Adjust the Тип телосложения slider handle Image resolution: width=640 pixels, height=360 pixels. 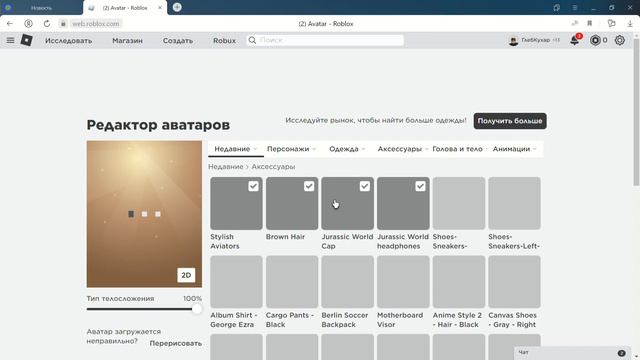(197, 309)
